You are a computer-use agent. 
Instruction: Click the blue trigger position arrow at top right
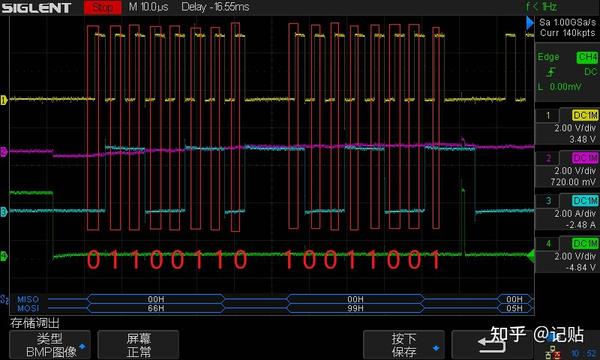click(530, 23)
